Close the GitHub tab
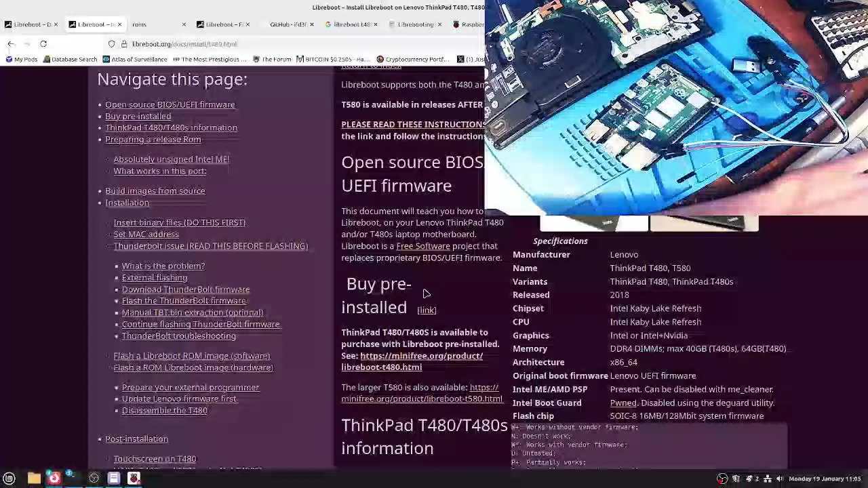The width and height of the screenshot is (868, 488). 312,24
